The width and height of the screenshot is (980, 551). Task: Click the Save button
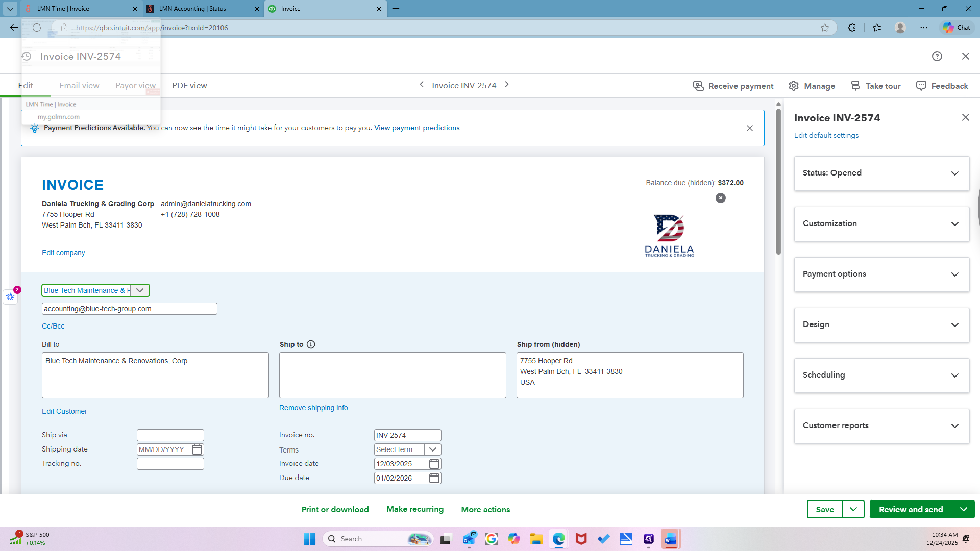pyautogui.click(x=825, y=509)
